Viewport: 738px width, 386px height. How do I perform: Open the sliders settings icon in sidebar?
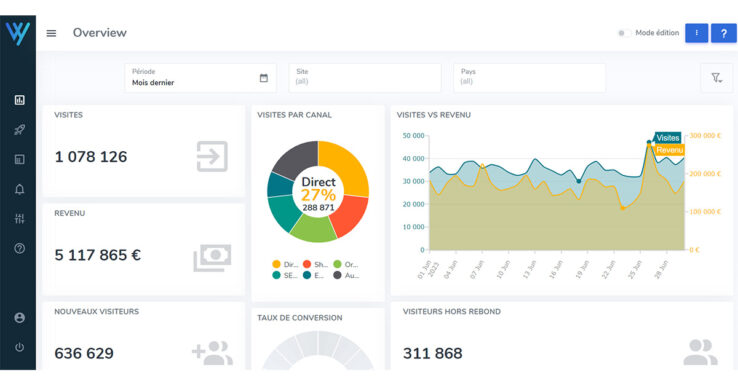[x=19, y=218]
